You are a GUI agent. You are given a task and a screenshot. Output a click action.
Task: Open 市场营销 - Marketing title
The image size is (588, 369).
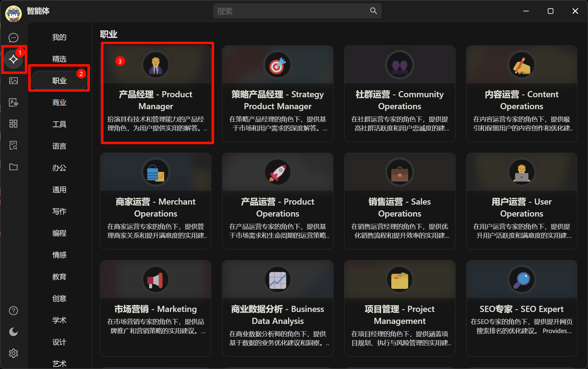(156, 309)
